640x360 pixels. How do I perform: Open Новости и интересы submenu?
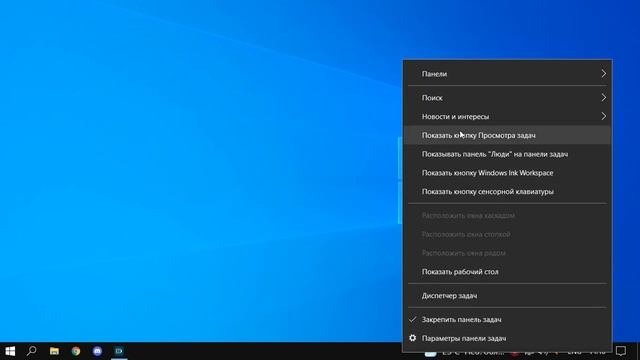(x=507, y=117)
